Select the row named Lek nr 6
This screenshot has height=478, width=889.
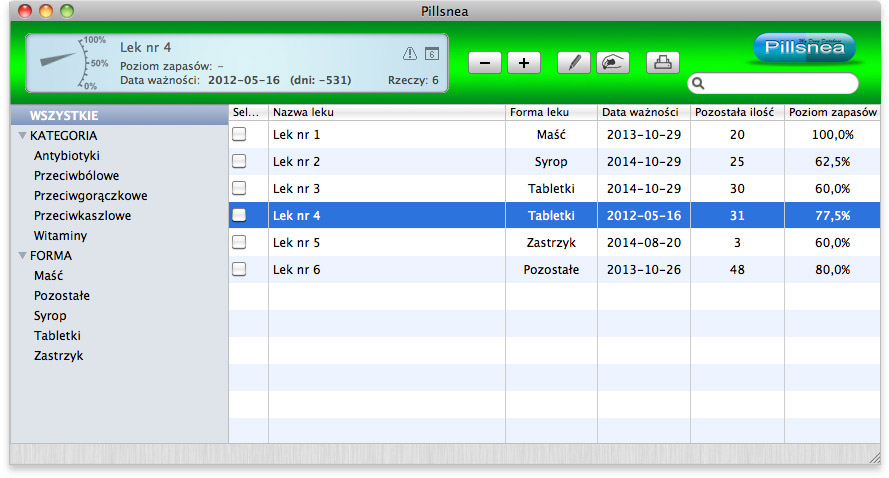click(x=554, y=269)
